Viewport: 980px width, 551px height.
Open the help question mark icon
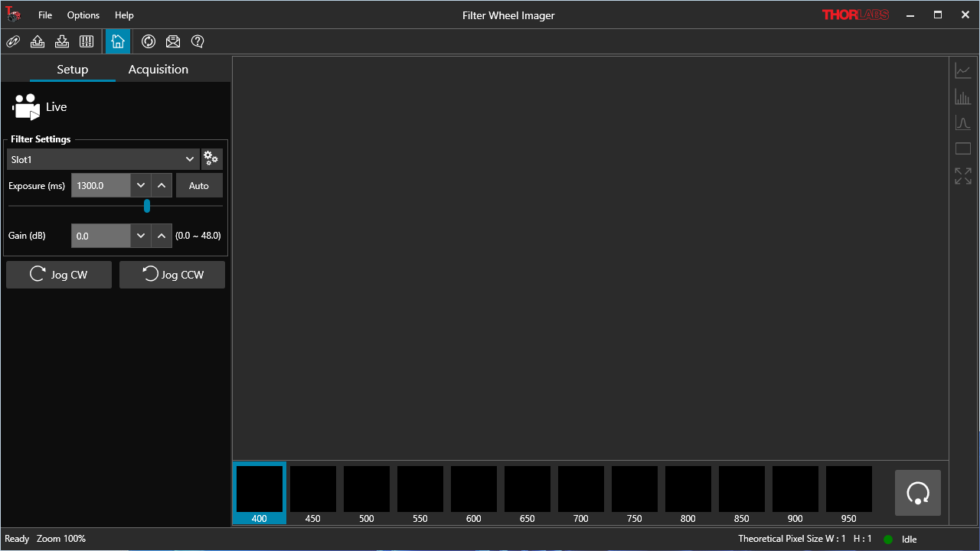tap(198, 41)
